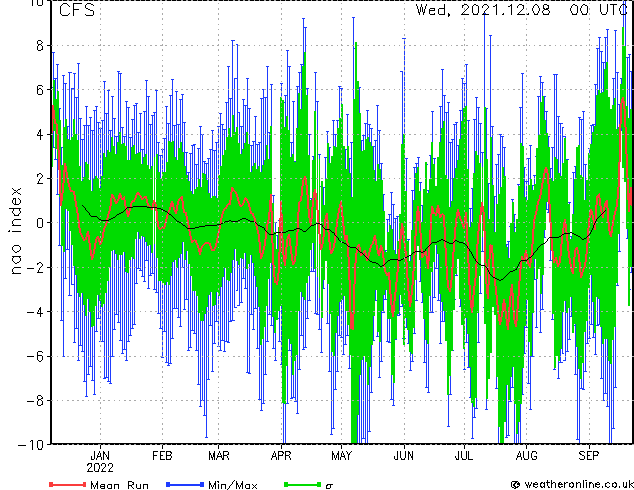Click the y-axis label '-6'
This screenshot has height=490, width=634.
35,356
